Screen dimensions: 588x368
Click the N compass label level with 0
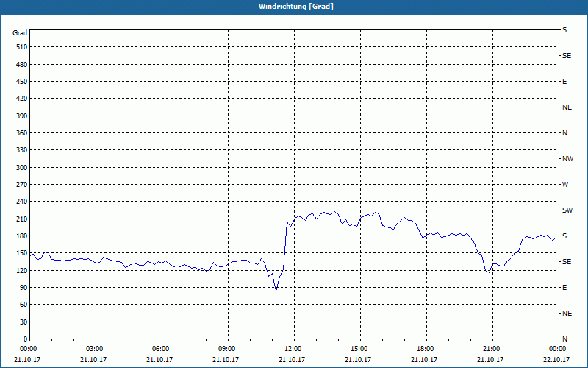click(564, 339)
